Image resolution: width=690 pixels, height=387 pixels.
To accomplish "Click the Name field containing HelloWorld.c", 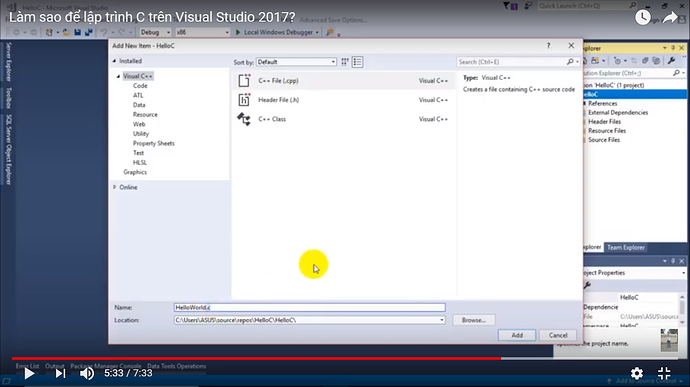I will click(x=309, y=307).
